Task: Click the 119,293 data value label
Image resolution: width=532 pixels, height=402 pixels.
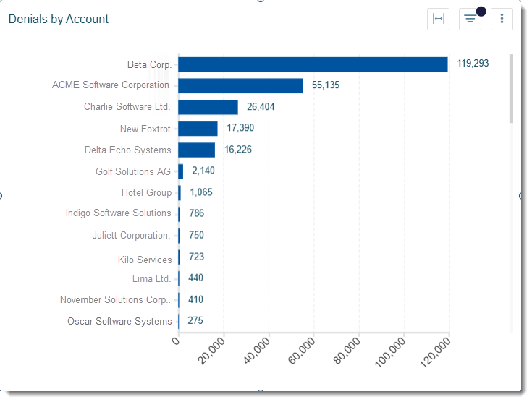Action: tap(473, 64)
